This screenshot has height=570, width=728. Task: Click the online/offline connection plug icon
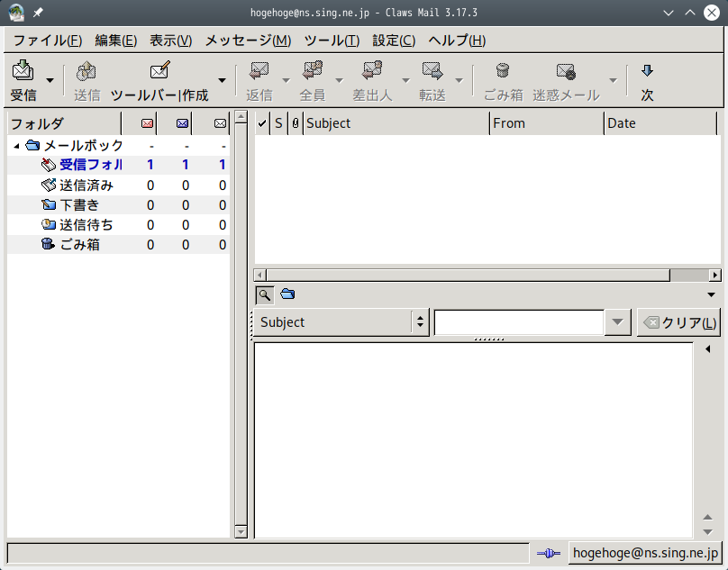coord(549,553)
